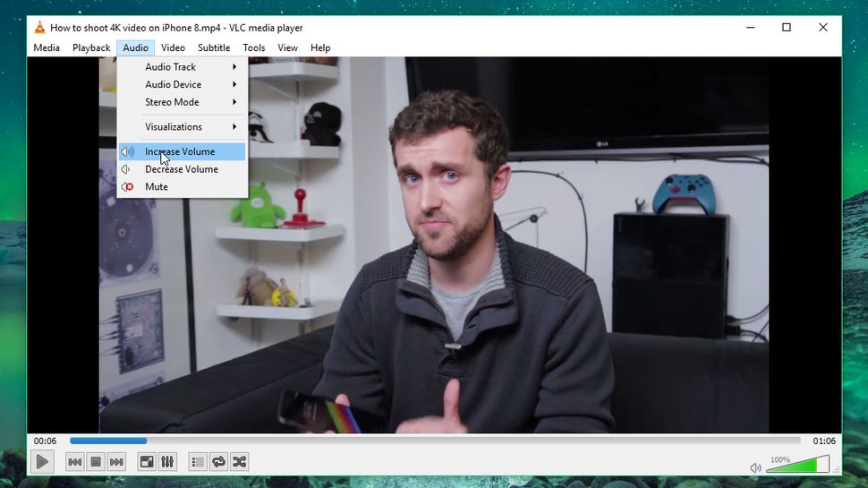
Task: Select Increase Volume menu entry
Action: pyautogui.click(x=183, y=151)
